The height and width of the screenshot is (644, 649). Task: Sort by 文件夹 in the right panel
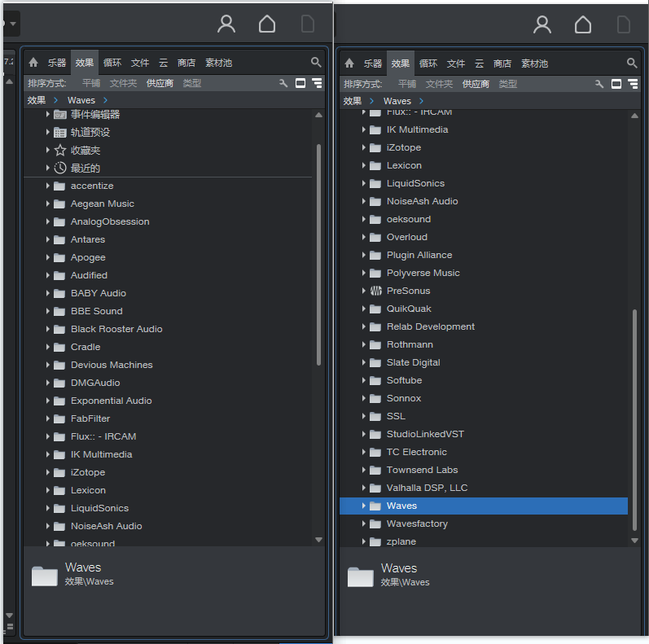(x=439, y=84)
